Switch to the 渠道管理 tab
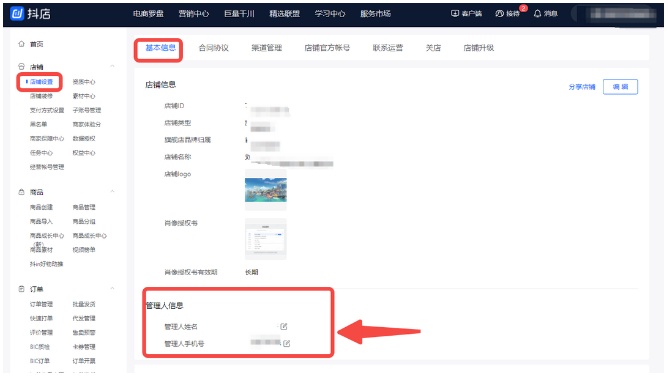Screen dimensions: 668x383 point(267,48)
